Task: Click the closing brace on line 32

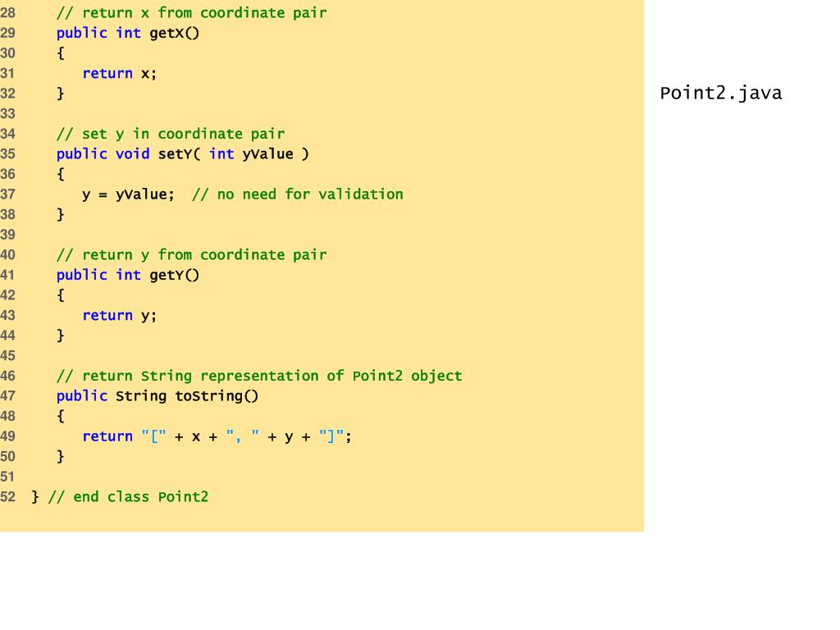Action: tap(61, 94)
